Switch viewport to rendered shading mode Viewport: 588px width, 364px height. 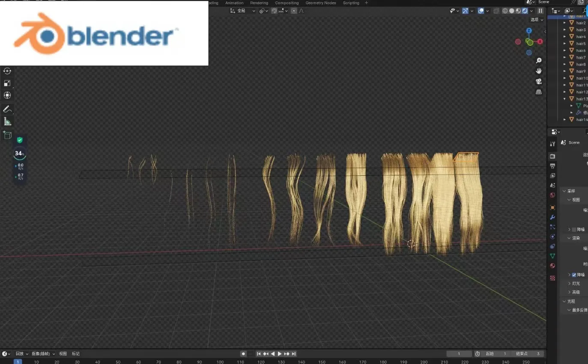click(525, 11)
